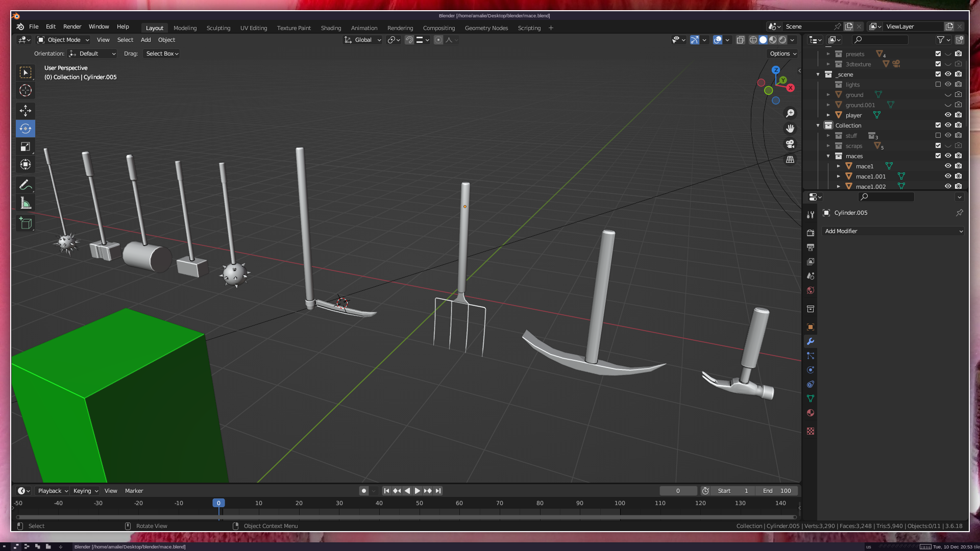Viewport: 980px width, 551px height.
Task: Hide the player object with eye icon
Action: (x=948, y=115)
